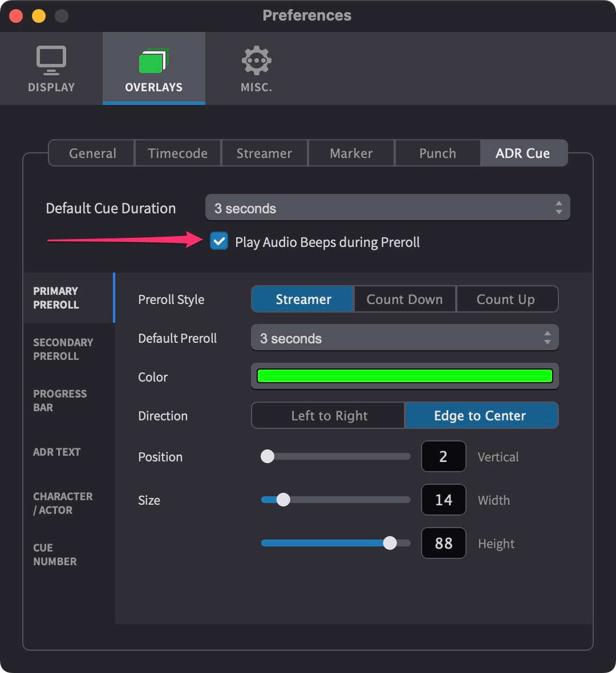
Task: Open the green Color swatch picker
Action: tap(405, 376)
